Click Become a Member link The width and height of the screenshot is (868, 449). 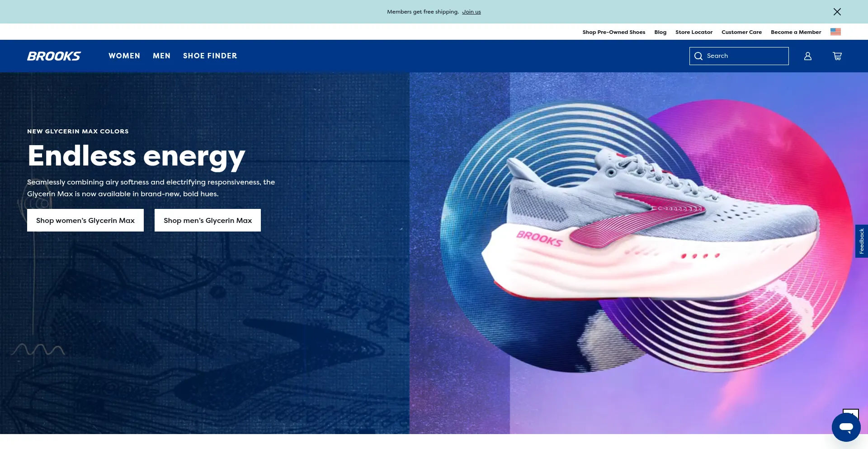(796, 32)
